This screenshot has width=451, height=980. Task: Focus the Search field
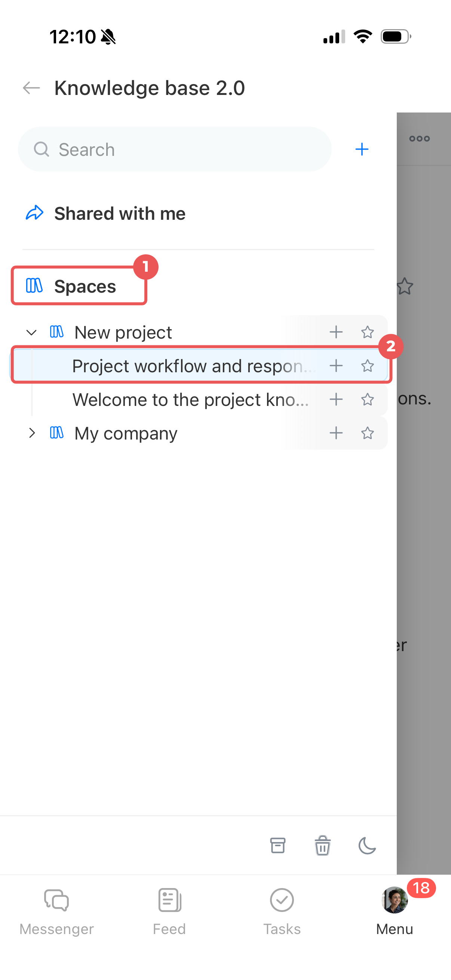(175, 149)
